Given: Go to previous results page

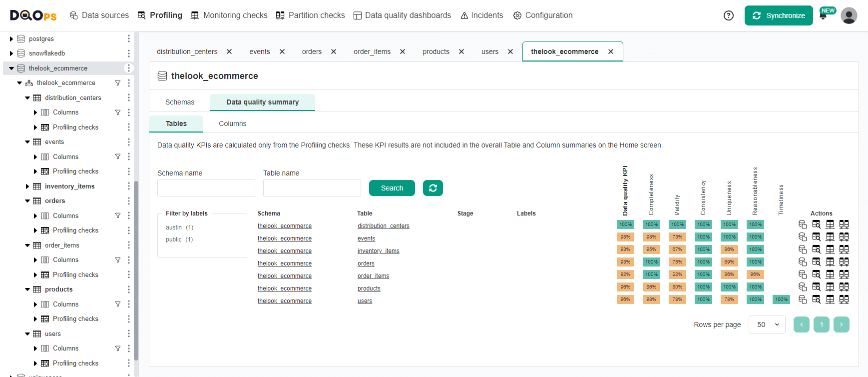Looking at the screenshot, I should 802,324.
